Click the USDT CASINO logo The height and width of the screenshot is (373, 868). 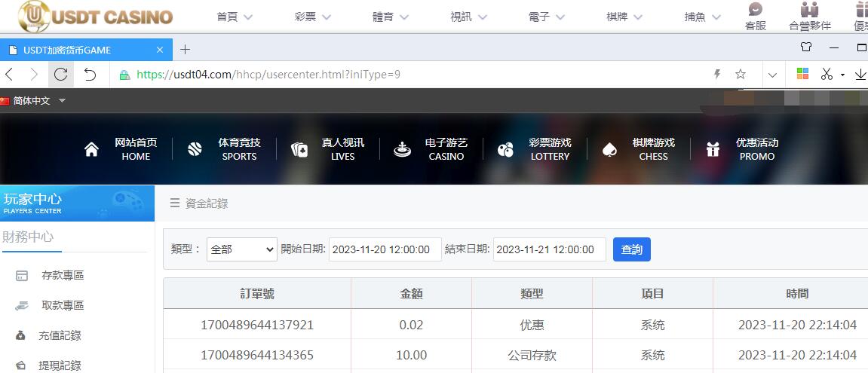coord(95,17)
